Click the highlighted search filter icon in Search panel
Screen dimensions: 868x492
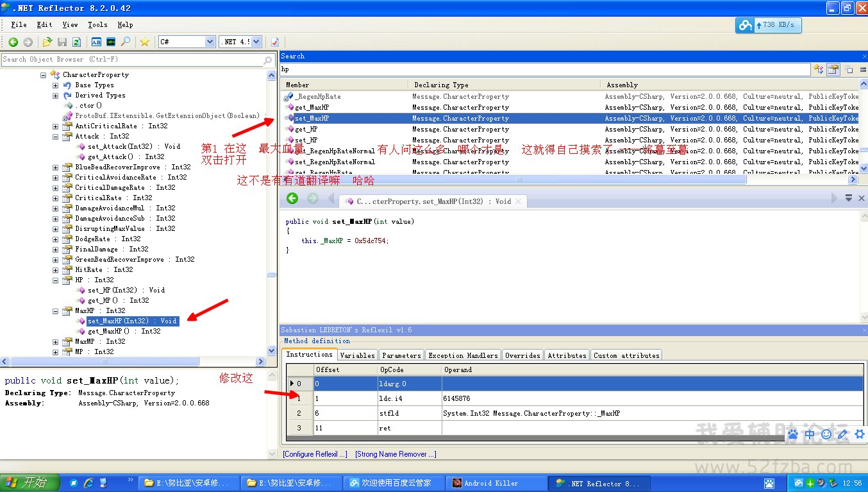click(833, 69)
